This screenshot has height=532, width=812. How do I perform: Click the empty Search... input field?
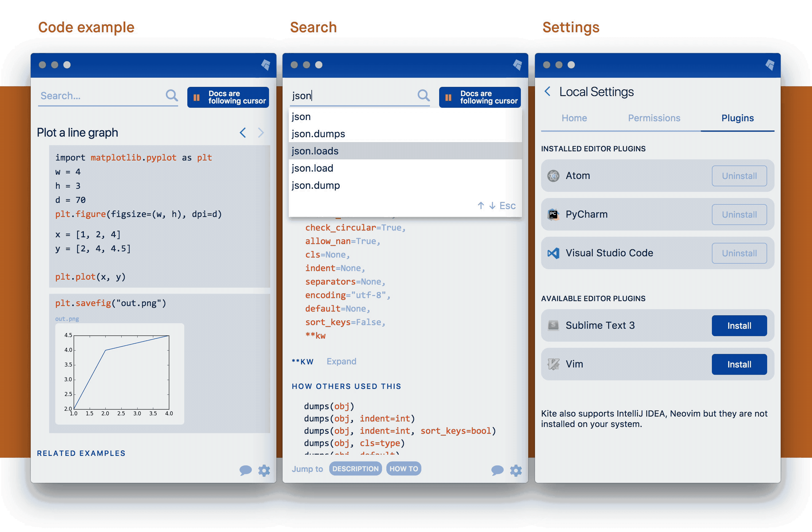tap(99, 96)
